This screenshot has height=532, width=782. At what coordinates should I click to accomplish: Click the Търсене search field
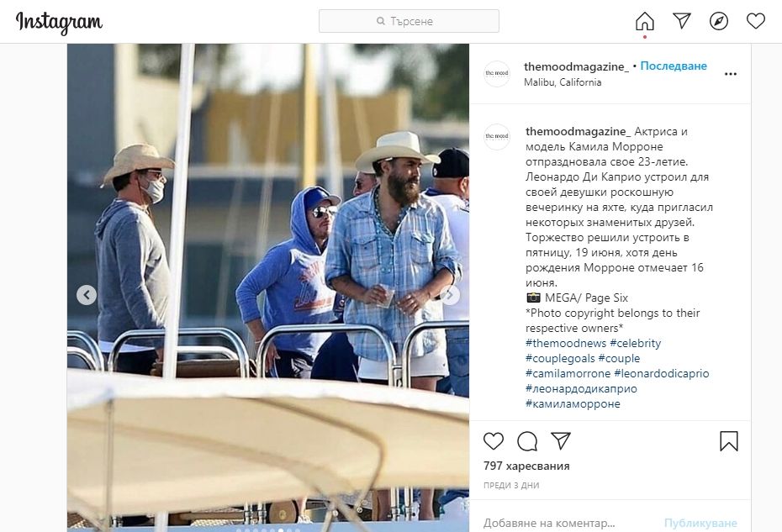tap(409, 21)
